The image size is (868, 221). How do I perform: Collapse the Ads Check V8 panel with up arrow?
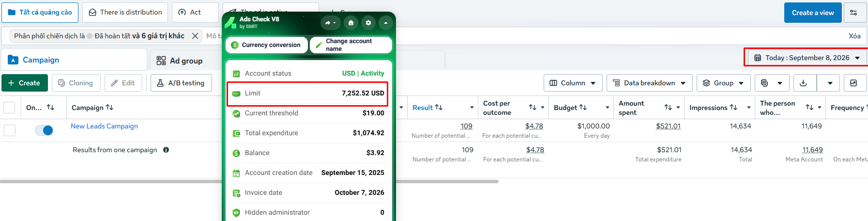[x=386, y=23]
